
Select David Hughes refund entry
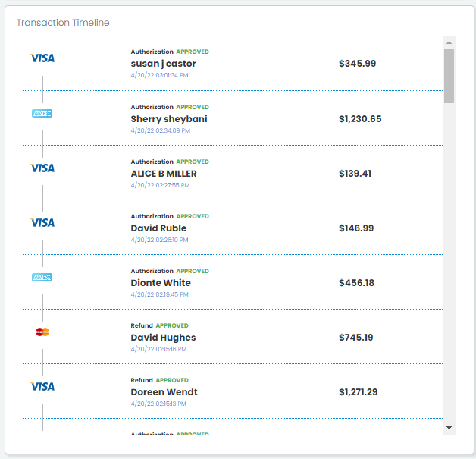point(163,338)
